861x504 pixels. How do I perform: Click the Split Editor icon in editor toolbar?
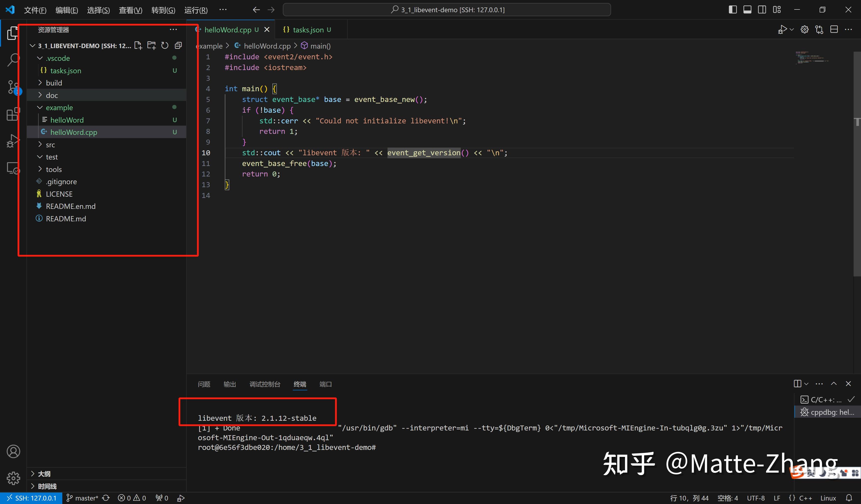pyautogui.click(x=834, y=30)
